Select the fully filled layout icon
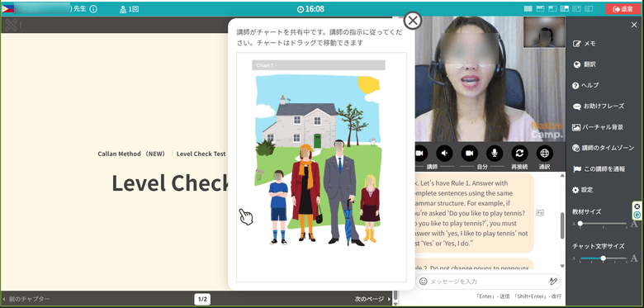Screen dimensions: 644x308 click(528, 8)
